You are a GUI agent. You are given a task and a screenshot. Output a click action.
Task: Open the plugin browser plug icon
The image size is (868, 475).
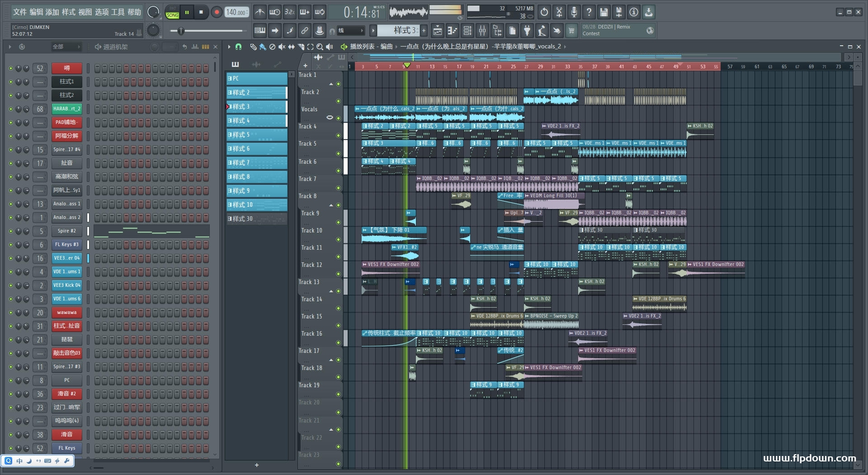(527, 31)
